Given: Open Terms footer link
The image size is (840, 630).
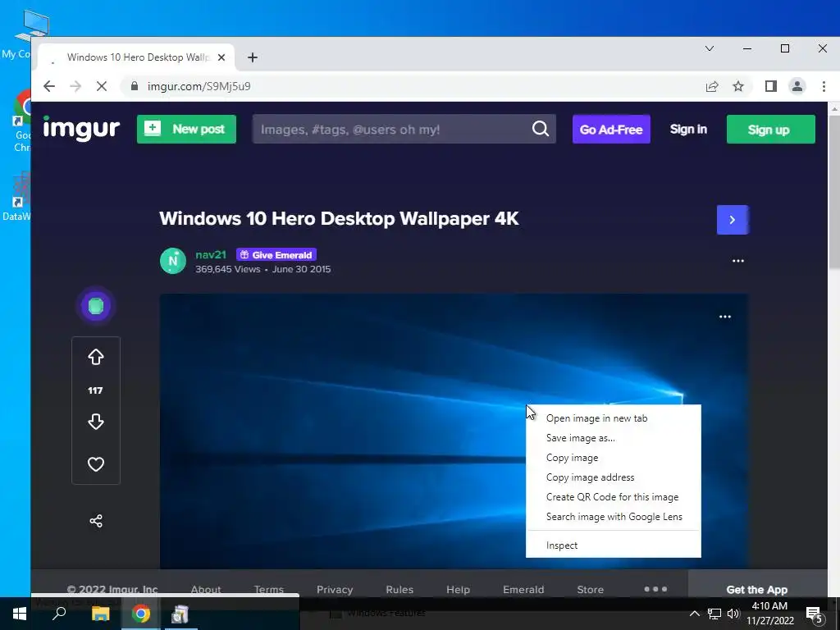Looking at the screenshot, I should coord(268,589).
